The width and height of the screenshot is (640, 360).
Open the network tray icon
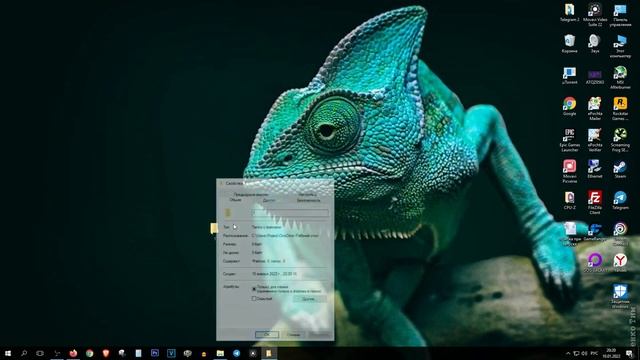(x=576, y=353)
